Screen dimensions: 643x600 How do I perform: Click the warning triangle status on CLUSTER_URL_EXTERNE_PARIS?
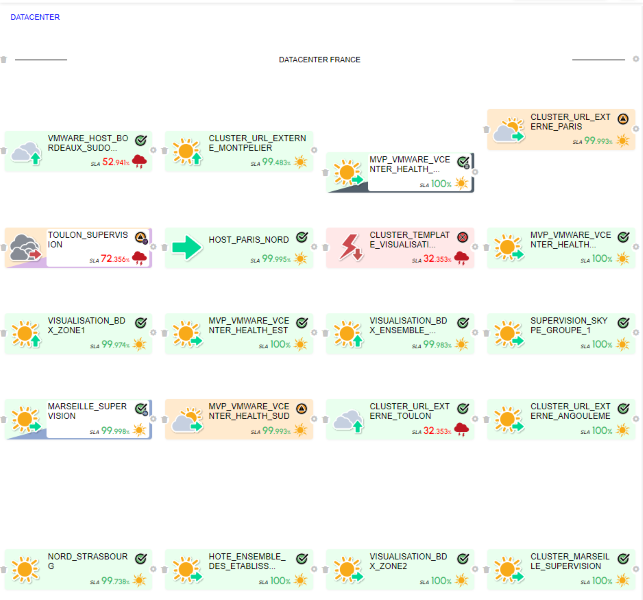623,118
